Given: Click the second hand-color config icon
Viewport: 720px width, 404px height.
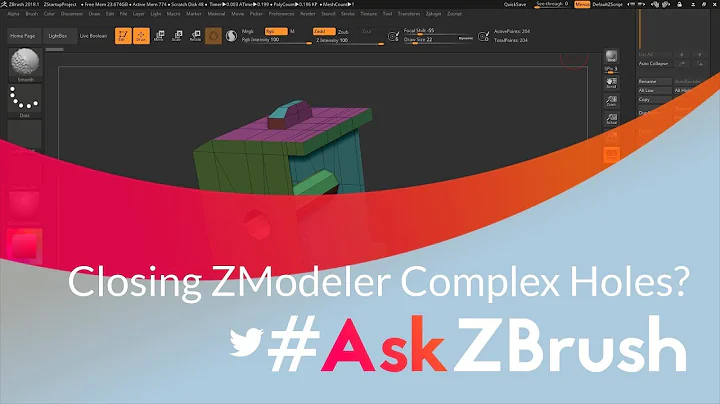Looking at the screenshot, I should tap(666, 4).
